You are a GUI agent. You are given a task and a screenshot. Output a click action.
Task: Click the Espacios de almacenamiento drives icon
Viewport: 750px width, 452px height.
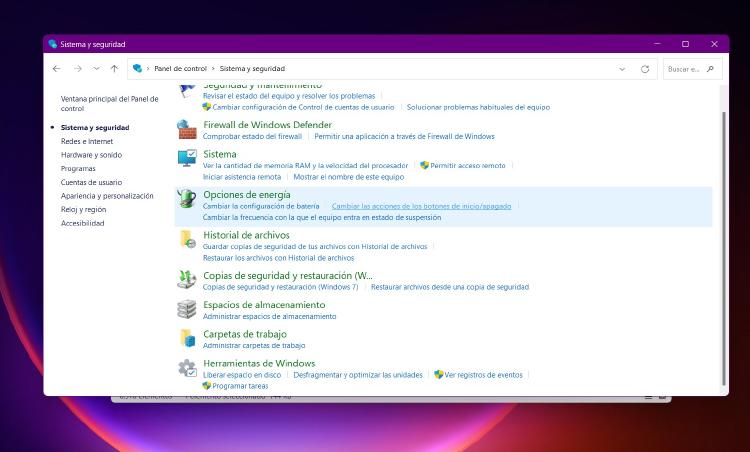pyautogui.click(x=187, y=309)
